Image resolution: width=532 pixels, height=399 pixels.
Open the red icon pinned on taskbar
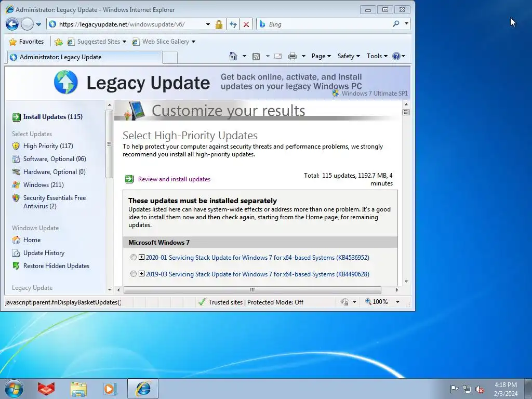click(46, 389)
